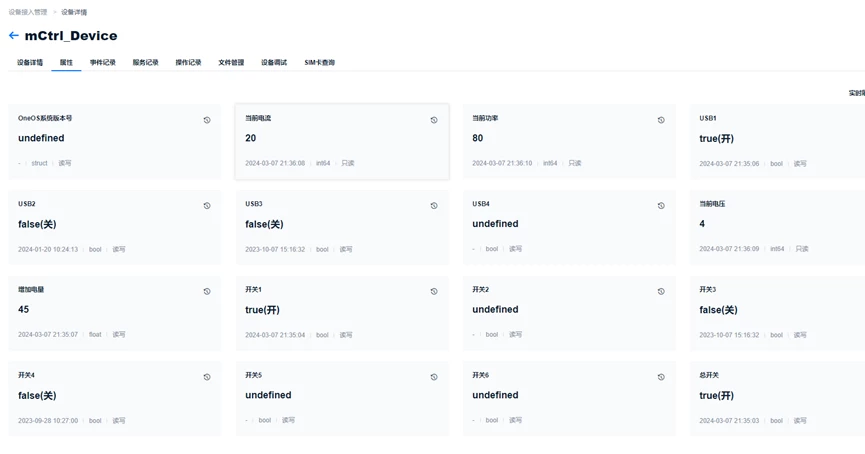Click the back arrow beside mCtrl_Device
865x454 pixels.
[14, 36]
